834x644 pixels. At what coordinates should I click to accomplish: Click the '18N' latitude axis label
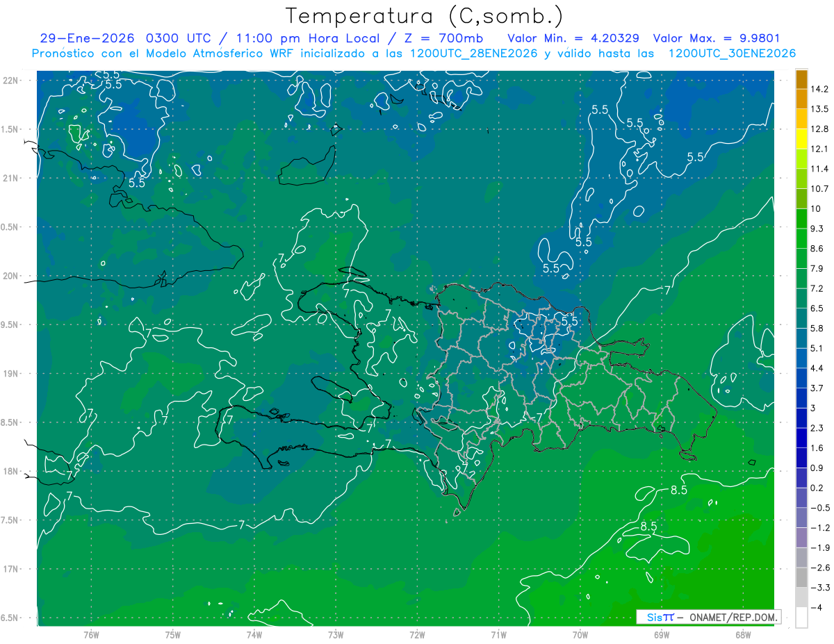10,472
